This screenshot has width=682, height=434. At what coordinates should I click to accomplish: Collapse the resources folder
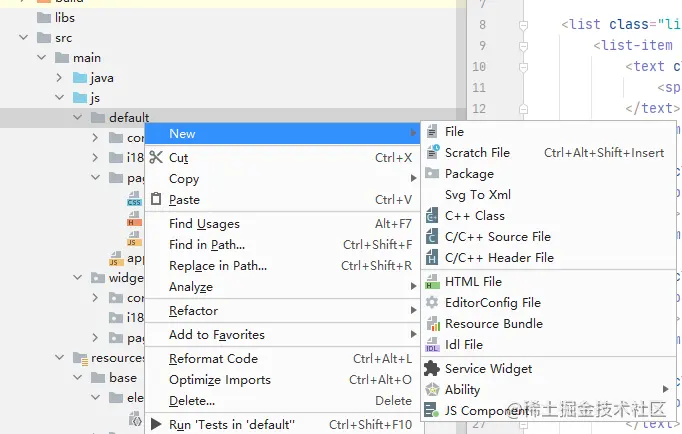point(60,357)
